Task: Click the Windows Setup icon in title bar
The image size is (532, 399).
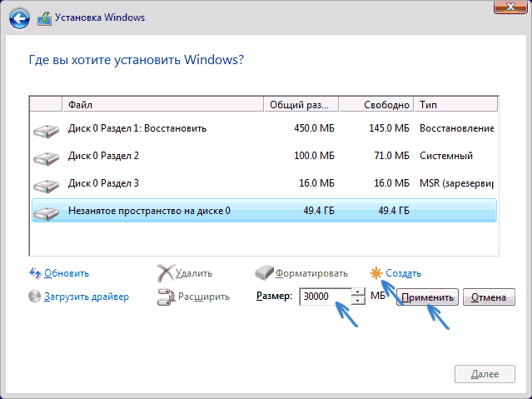Action: click(44, 18)
